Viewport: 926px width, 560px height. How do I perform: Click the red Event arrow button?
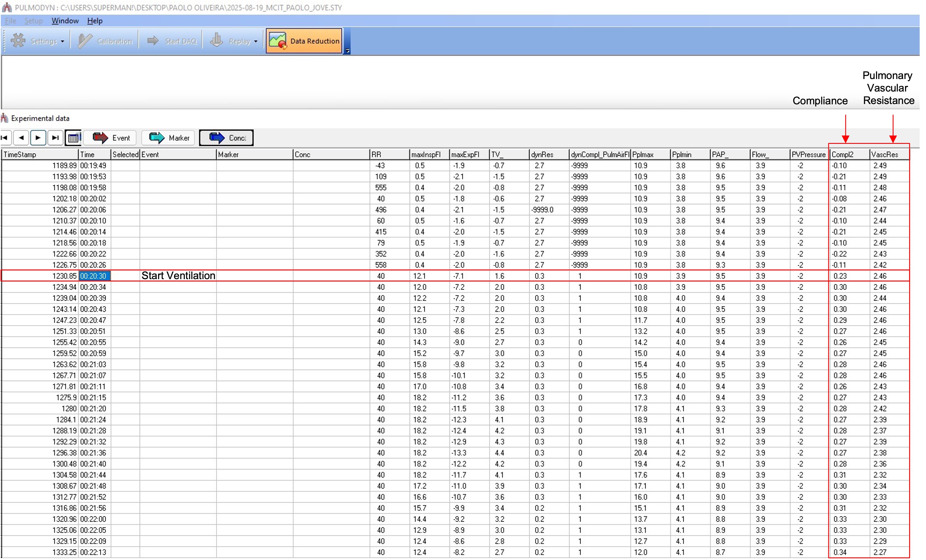coord(111,138)
